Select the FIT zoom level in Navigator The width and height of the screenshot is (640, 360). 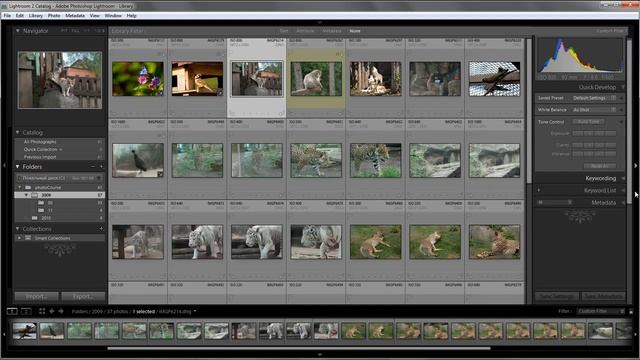click(x=64, y=31)
